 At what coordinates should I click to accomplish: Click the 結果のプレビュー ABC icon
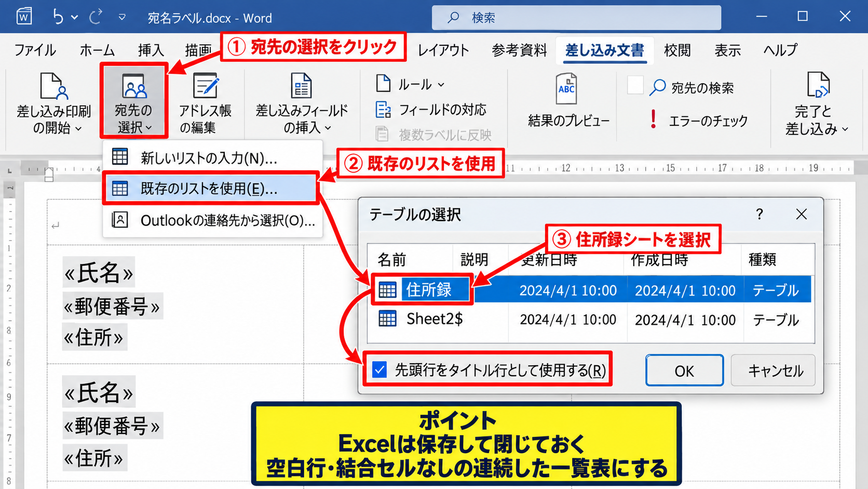[566, 88]
